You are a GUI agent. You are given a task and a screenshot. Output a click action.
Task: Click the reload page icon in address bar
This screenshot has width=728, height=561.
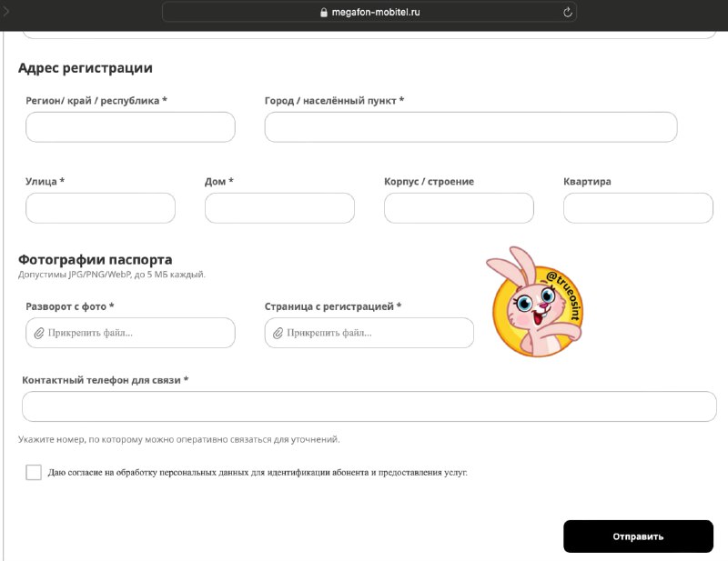click(x=567, y=13)
